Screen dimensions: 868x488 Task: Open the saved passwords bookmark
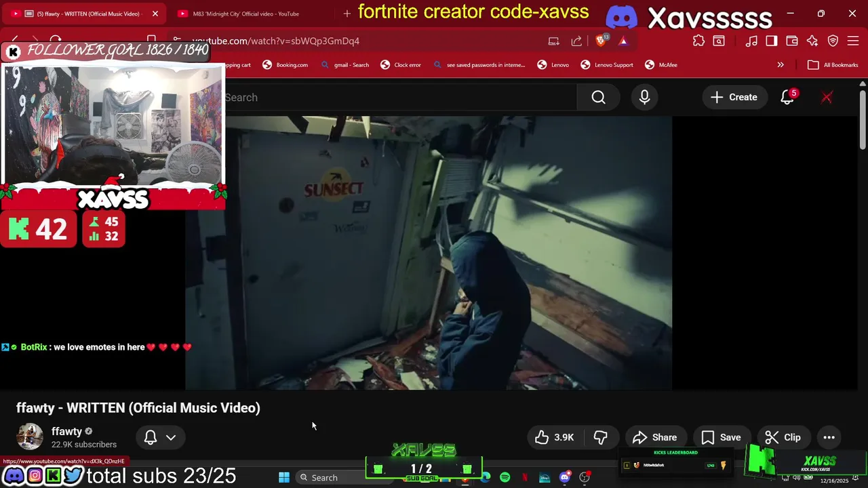pyautogui.click(x=479, y=65)
